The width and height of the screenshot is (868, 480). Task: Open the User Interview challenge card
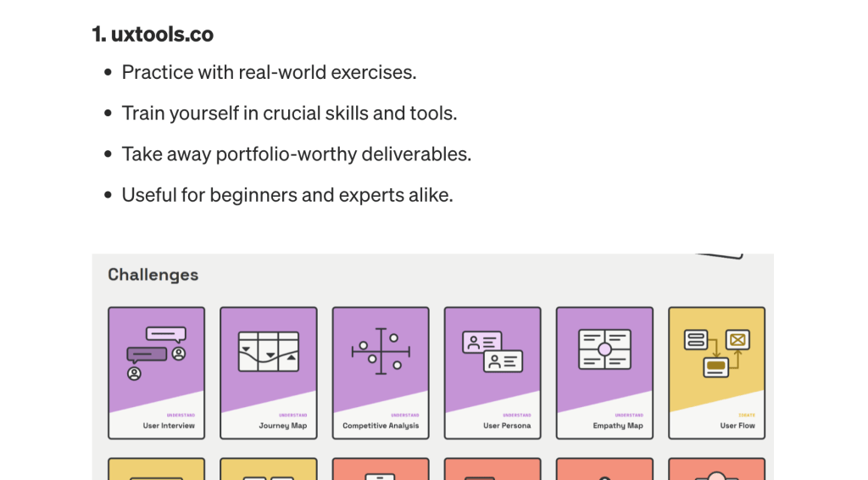(x=157, y=373)
